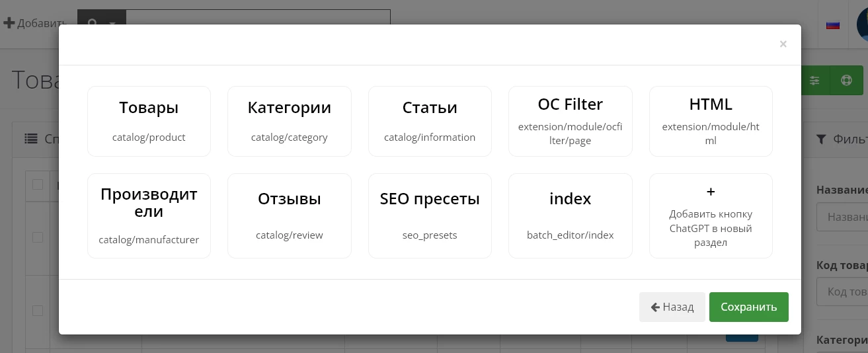Click the green lifebuoy support icon button

(x=846, y=81)
